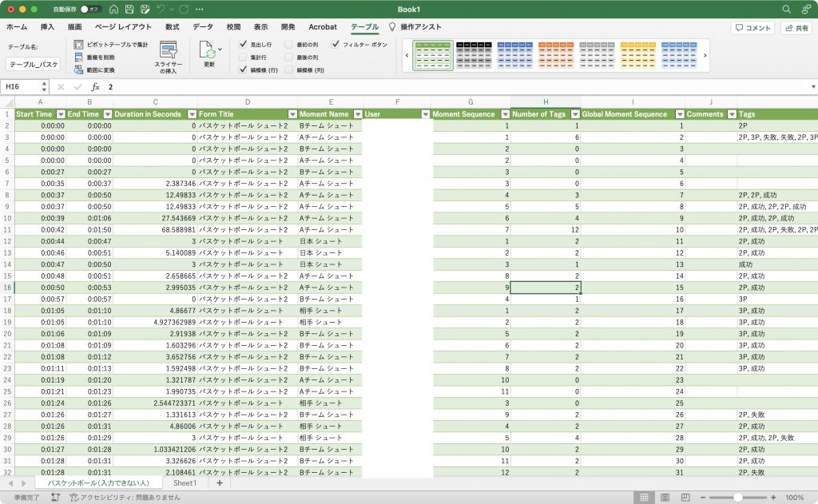Click the 共有 (Share) button

pos(796,27)
